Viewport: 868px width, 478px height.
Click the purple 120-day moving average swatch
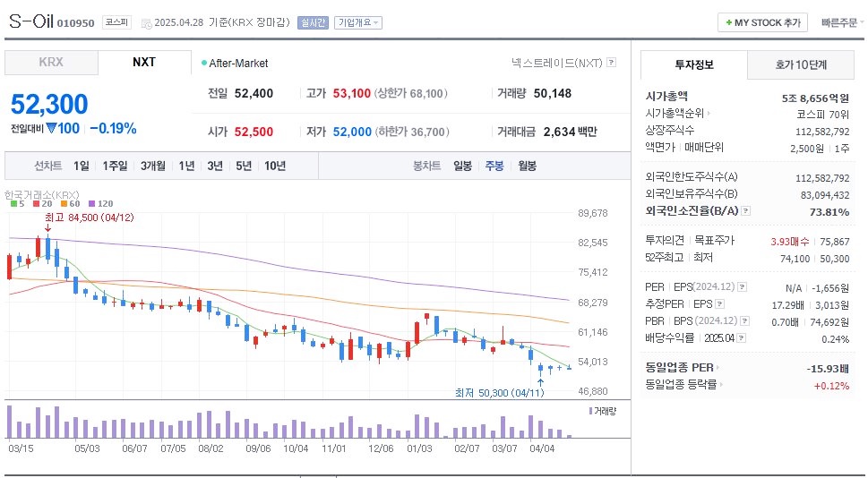pos(91,204)
